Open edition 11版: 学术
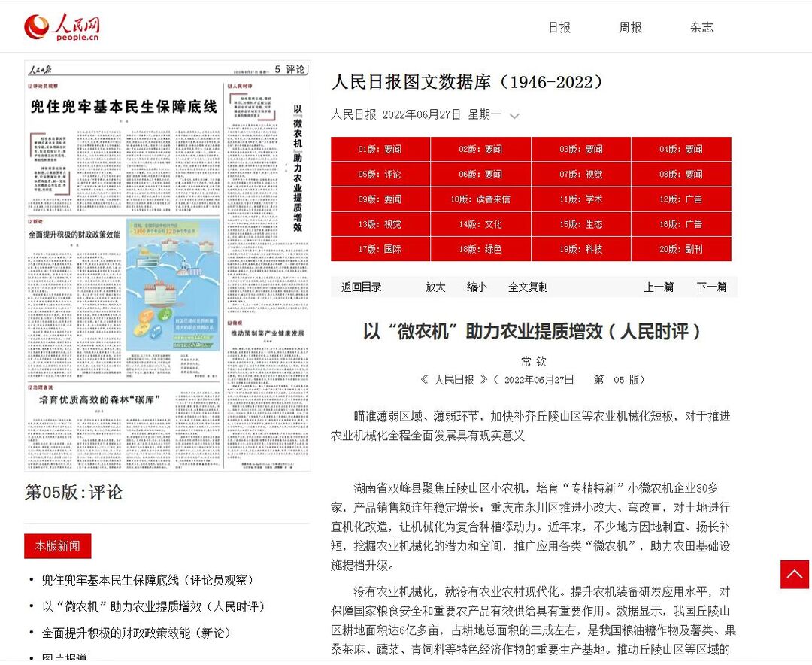 pyautogui.click(x=581, y=199)
